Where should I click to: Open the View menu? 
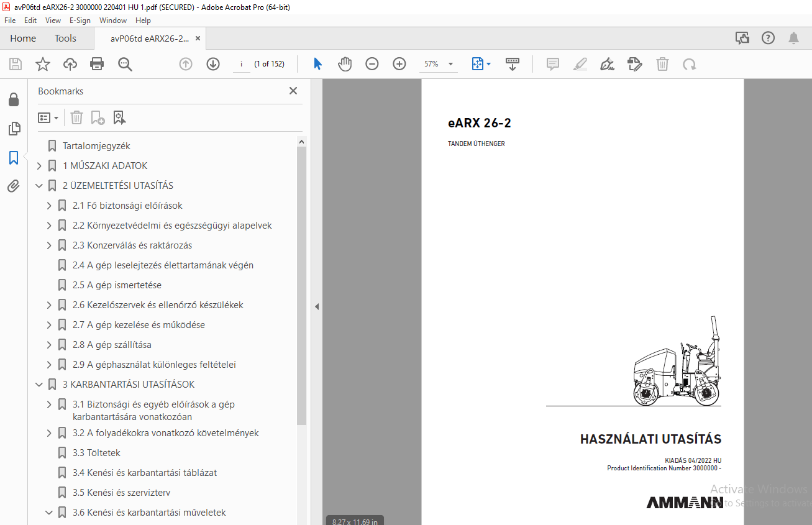tap(53, 21)
